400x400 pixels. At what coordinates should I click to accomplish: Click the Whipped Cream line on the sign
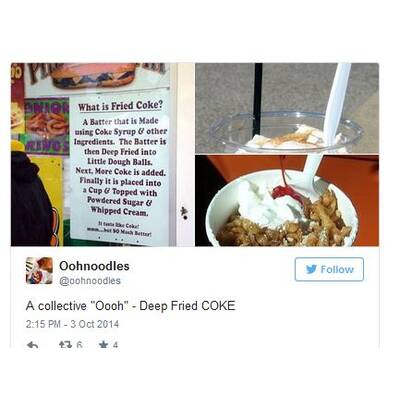tap(119, 211)
